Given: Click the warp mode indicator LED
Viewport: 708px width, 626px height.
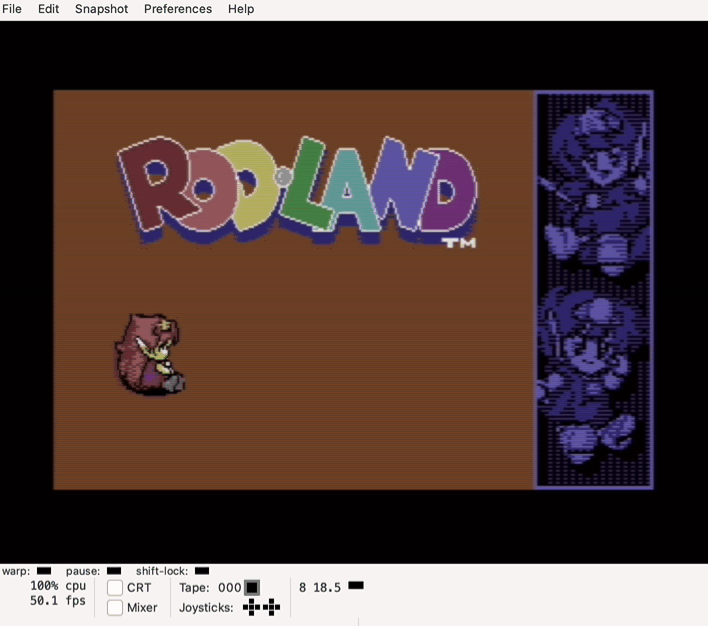Looking at the screenshot, I should (x=43, y=571).
